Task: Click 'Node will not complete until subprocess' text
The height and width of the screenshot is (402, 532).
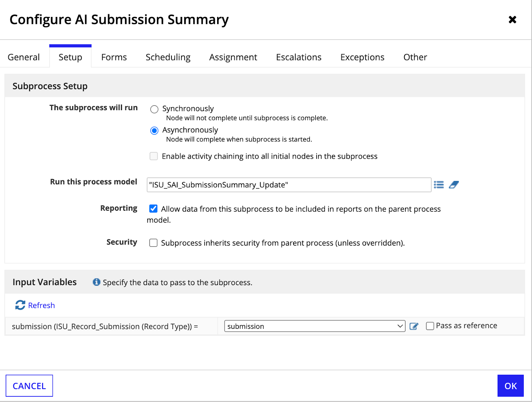Action: (247, 118)
